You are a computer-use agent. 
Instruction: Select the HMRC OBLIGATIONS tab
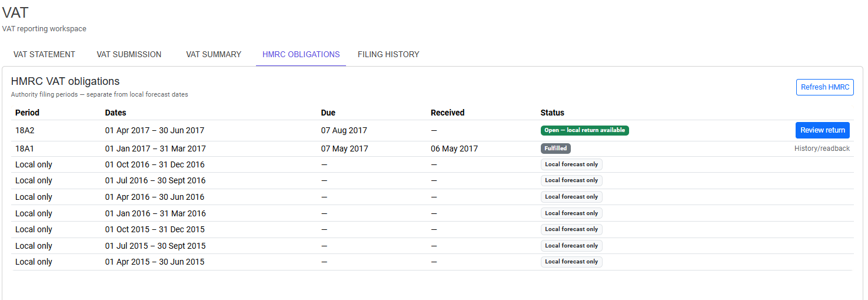coord(301,54)
